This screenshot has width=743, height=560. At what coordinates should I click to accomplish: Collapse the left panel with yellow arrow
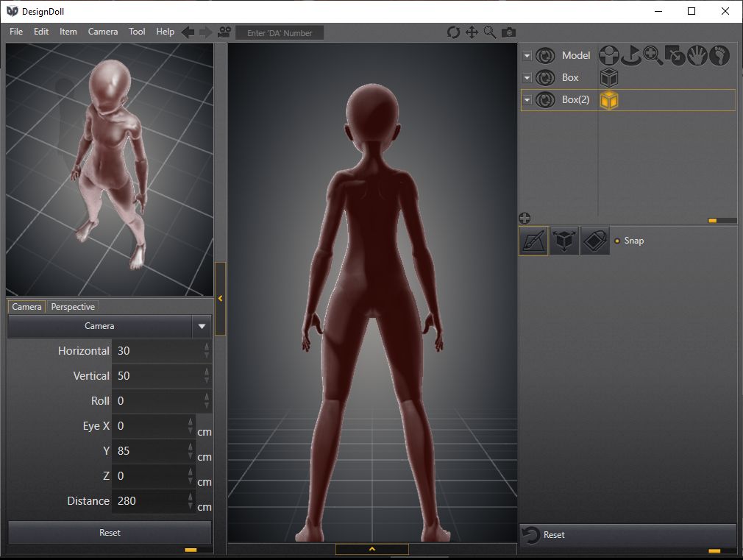click(221, 298)
